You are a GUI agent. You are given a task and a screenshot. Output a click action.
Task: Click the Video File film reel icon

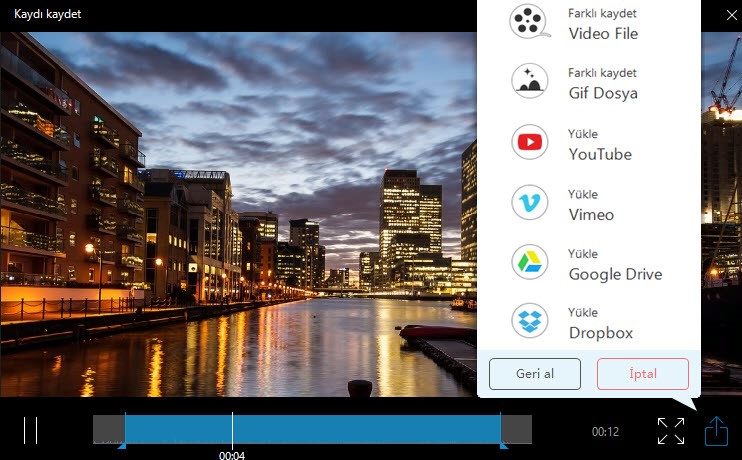[530, 21]
